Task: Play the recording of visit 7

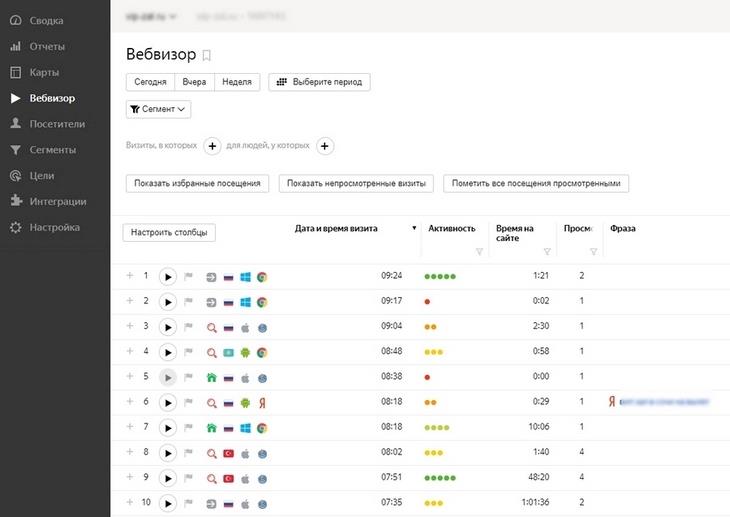Action: pos(168,427)
